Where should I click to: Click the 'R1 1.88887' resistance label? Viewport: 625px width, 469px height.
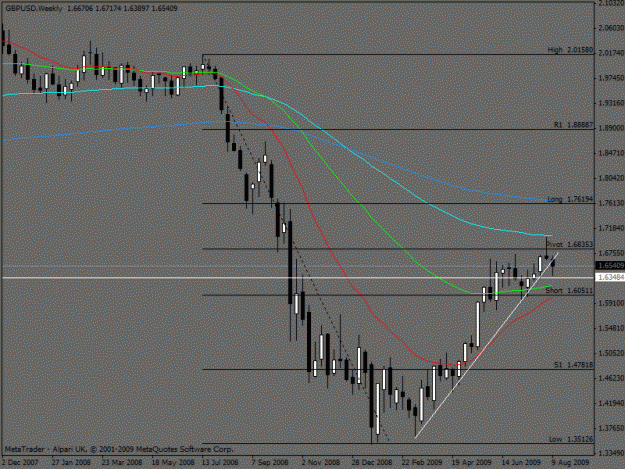coord(573,125)
